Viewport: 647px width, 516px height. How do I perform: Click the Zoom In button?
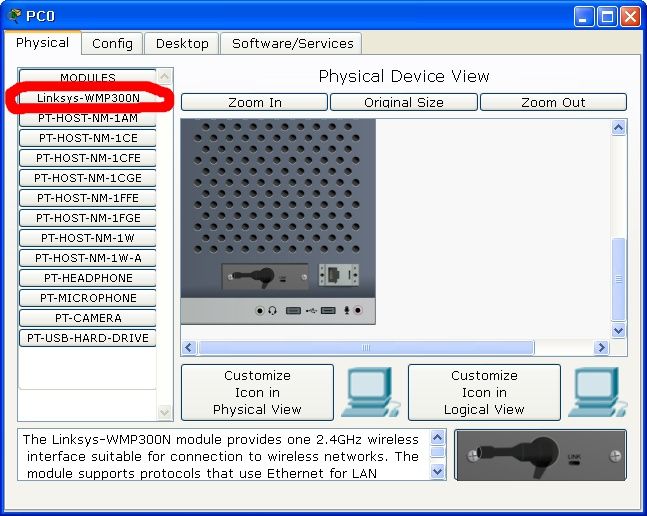click(255, 102)
